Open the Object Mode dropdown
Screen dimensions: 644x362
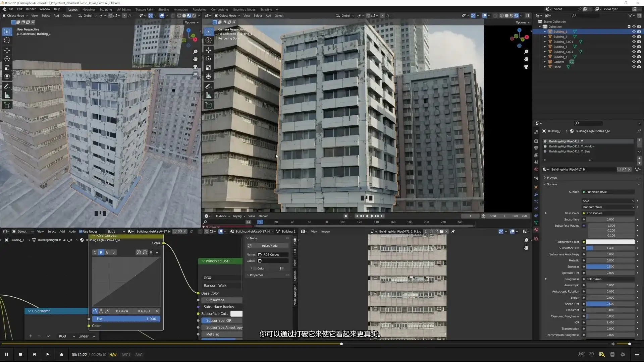[x=15, y=15]
